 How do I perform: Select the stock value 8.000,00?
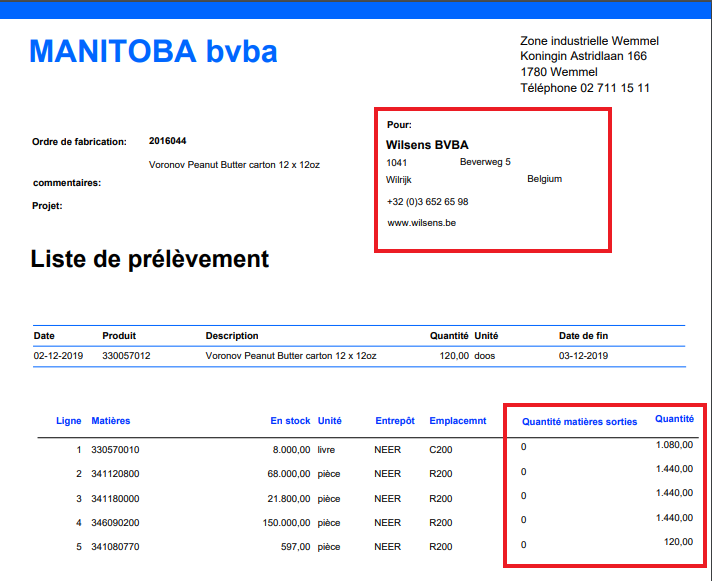[292, 450]
